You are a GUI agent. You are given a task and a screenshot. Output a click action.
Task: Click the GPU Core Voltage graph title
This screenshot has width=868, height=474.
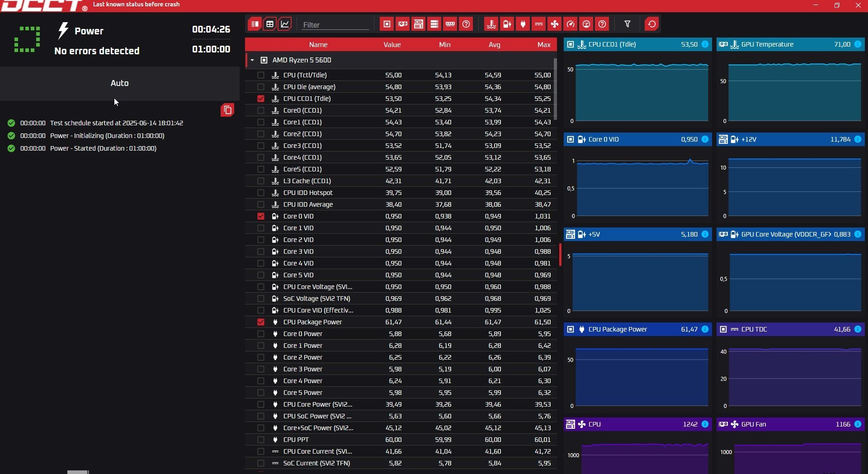pos(786,234)
